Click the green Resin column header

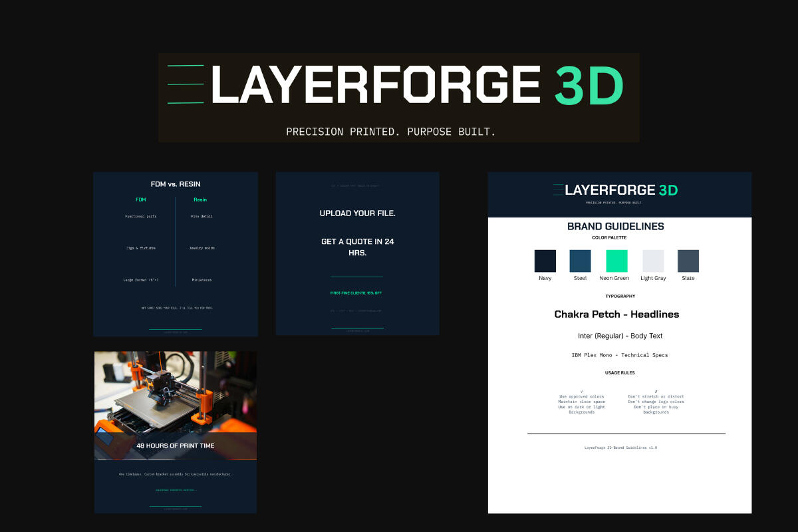[x=200, y=199]
